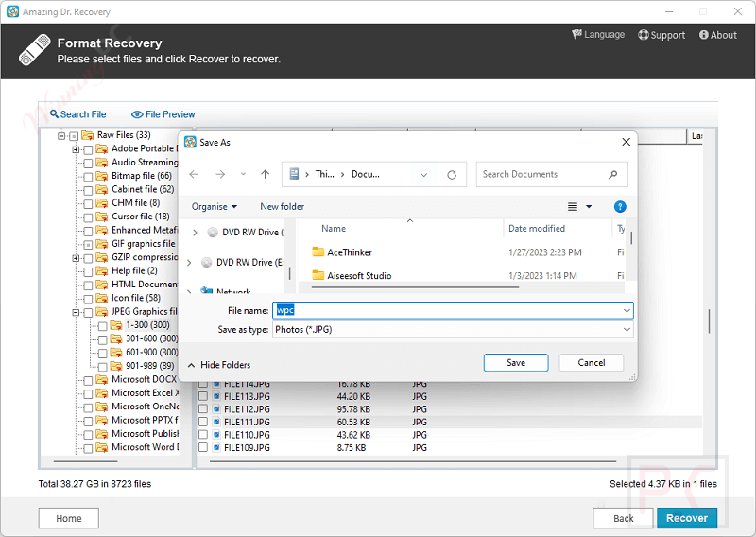756x537 pixels.
Task: Tick the checkbox for FILE112.JPG
Action: coord(203,409)
